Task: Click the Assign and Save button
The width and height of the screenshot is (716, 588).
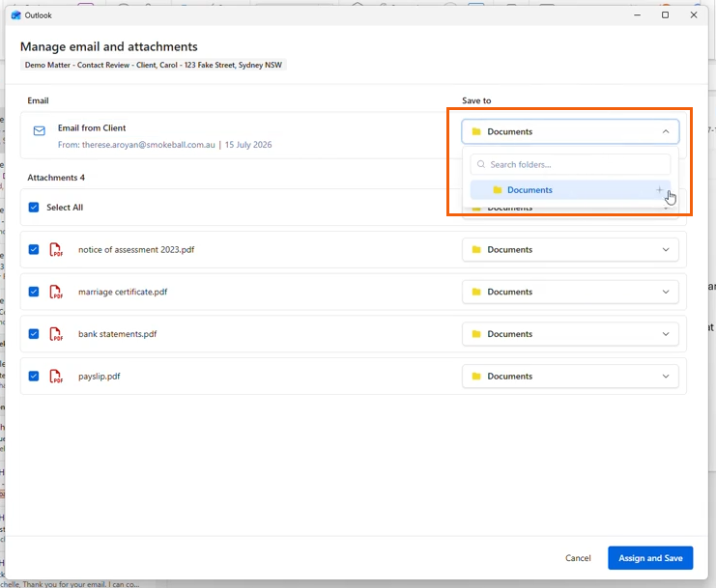Action: 650,558
